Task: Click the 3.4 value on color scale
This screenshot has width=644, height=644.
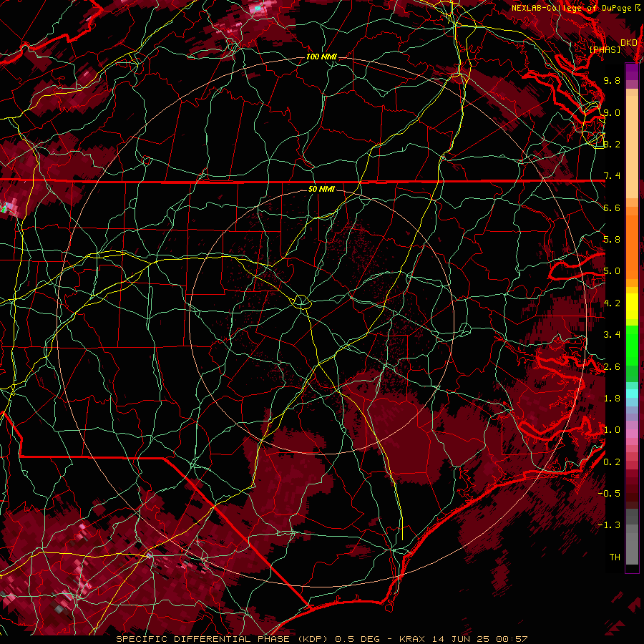Action: [612, 335]
